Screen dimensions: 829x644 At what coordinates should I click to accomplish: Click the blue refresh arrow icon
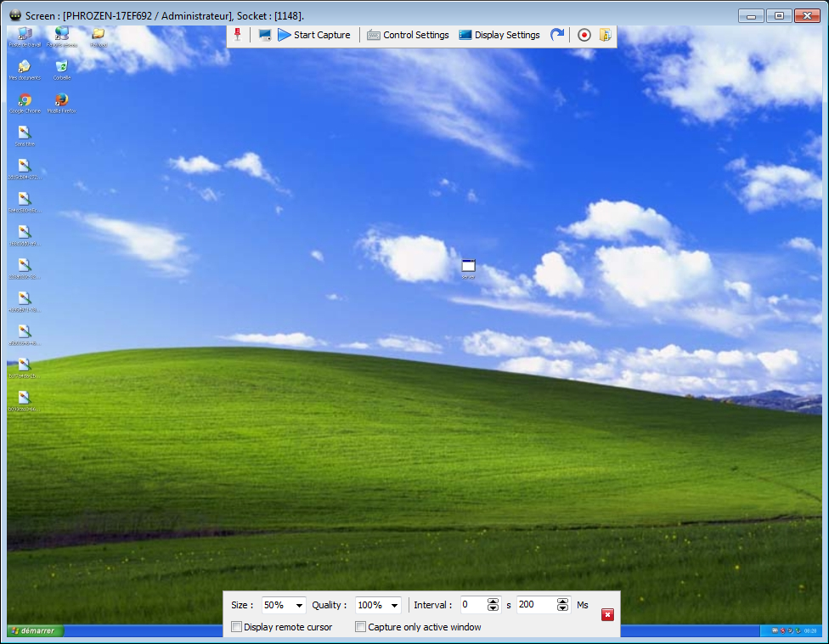pyautogui.click(x=557, y=35)
